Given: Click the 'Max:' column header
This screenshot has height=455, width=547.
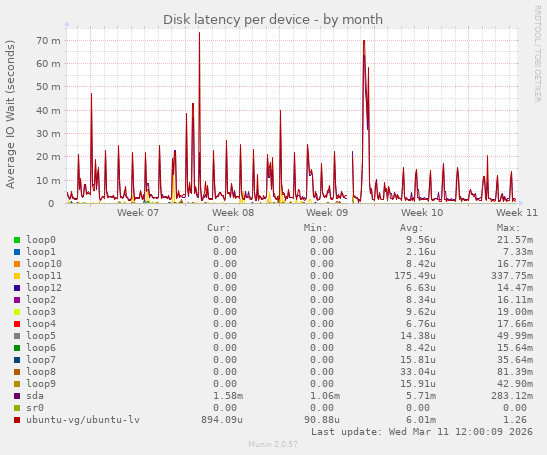Looking at the screenshot, I should point(509,228).
